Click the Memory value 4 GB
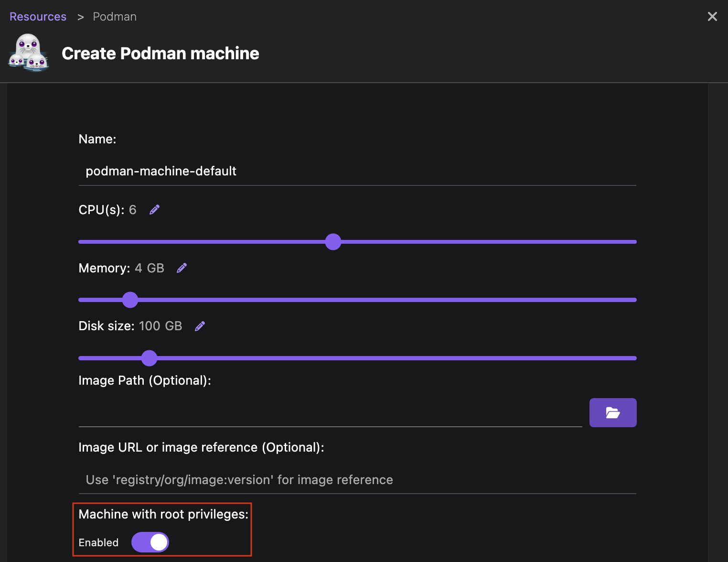Screen dimensions: 728x562 (x=150, y=268)
